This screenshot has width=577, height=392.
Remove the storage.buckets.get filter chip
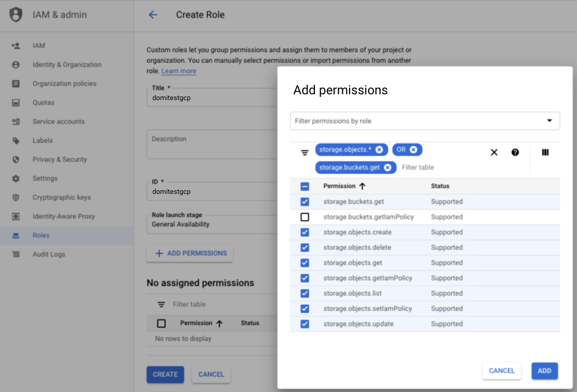[x=388, y=168]
